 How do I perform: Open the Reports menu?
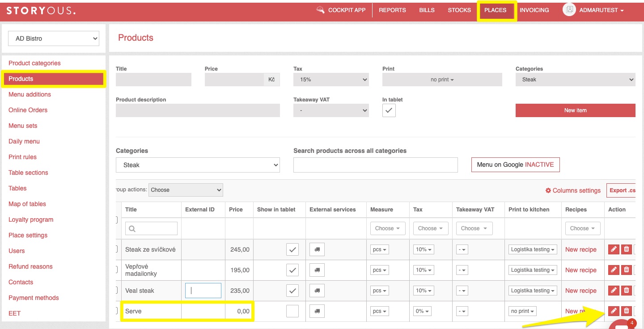392,10
